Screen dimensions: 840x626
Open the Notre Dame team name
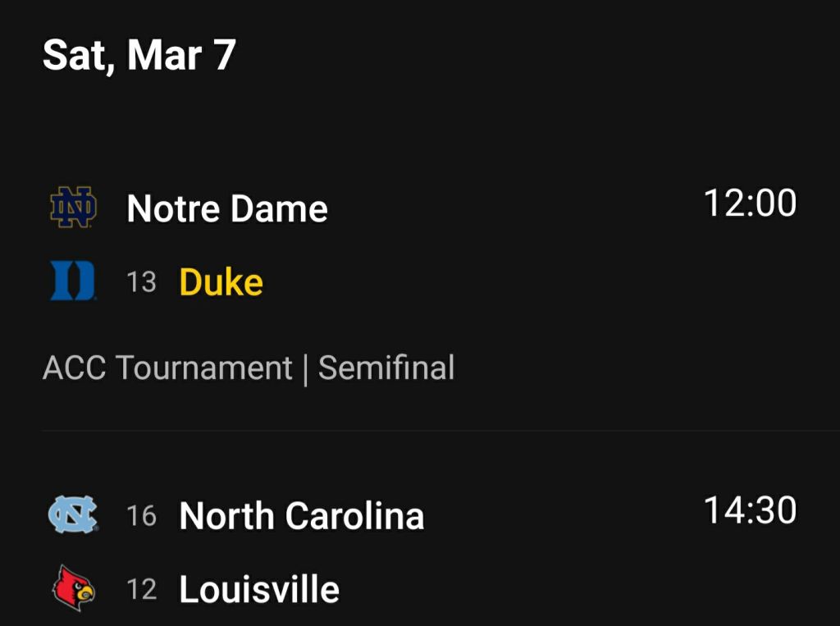pyautogui.click(x=227, y=208)
